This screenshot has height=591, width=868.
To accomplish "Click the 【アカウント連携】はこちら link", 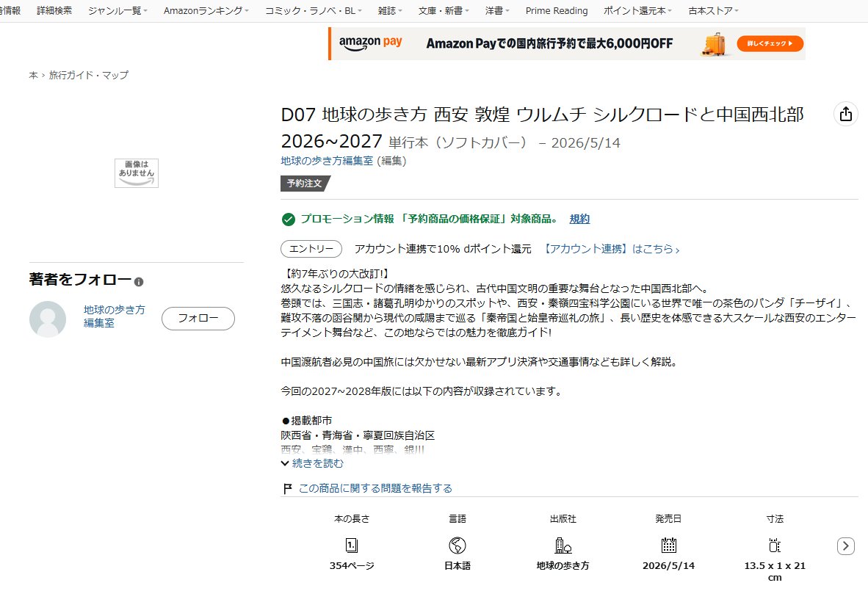I will [x=610, y=249].
